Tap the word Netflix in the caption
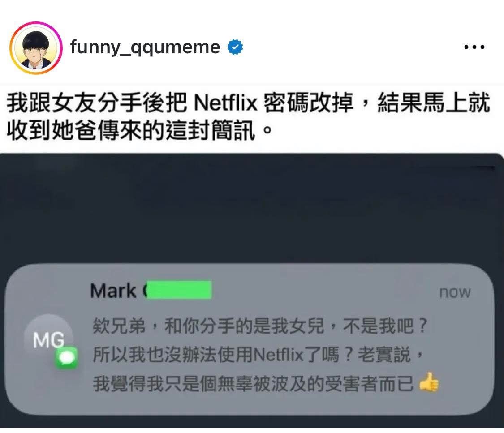Screen dimensions: 504x433 click(x=226, y=103)
